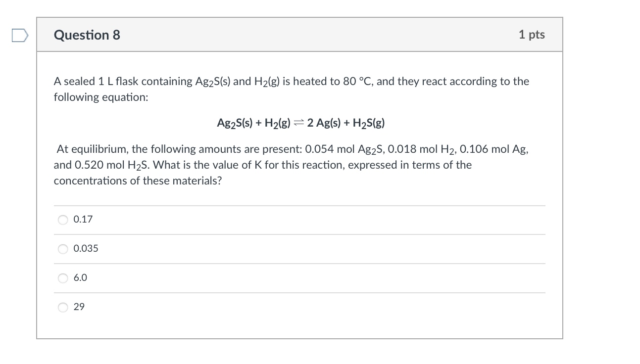Click the chemical equation Ag2S + H2
The height and width of the screenshot is (364, 640).
click(x=300, y=123)
